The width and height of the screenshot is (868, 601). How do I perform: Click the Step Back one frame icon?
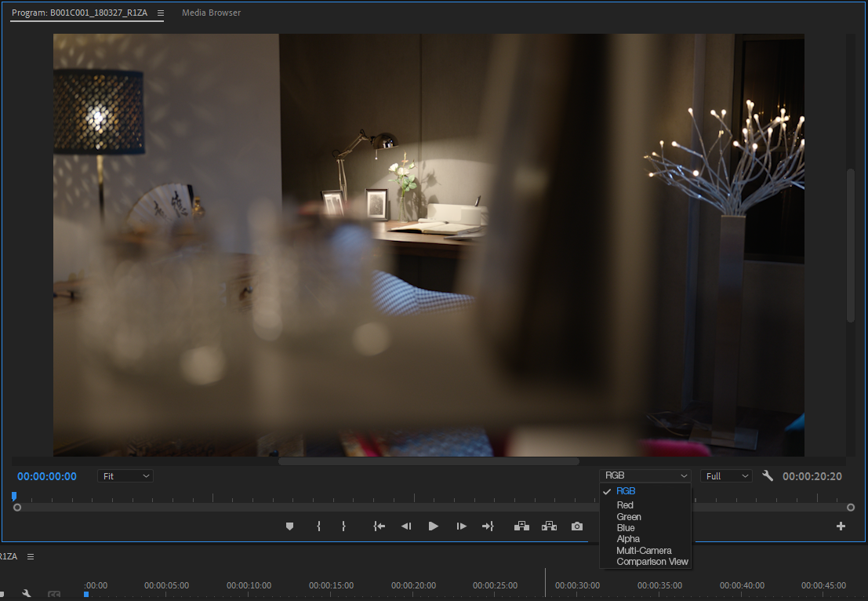[405, 526]
